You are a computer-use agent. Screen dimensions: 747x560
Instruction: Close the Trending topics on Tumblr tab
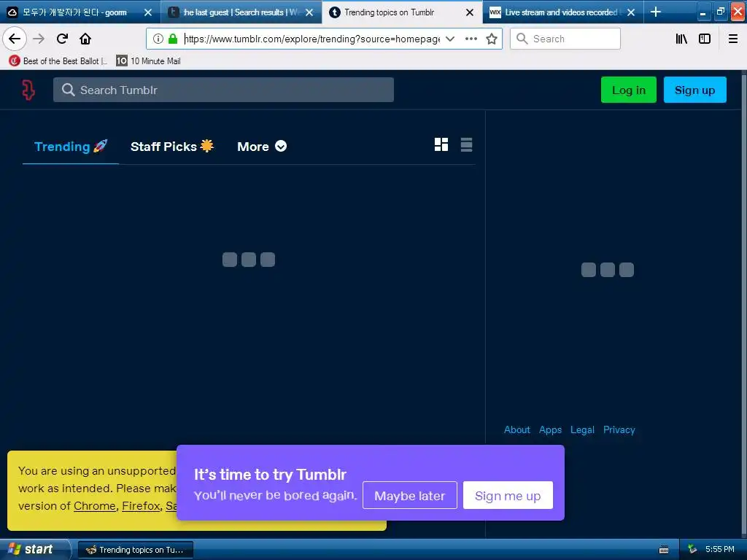(470, 12)
